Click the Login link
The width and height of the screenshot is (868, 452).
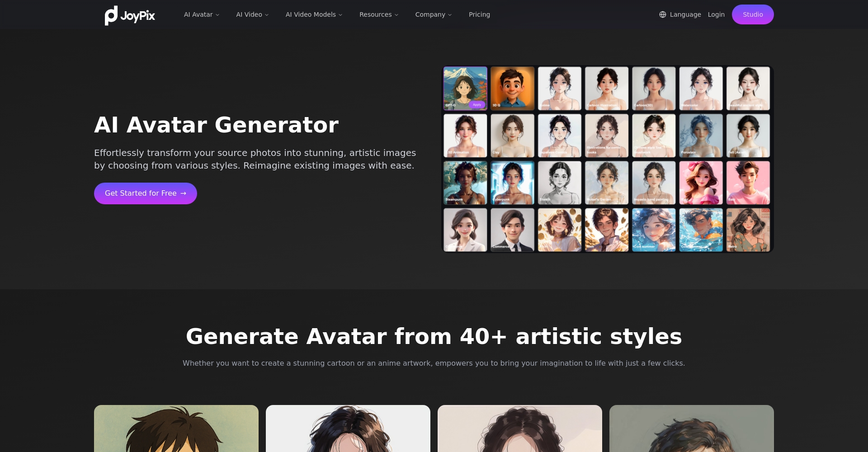pyautogui.click(x=716, y=14)
